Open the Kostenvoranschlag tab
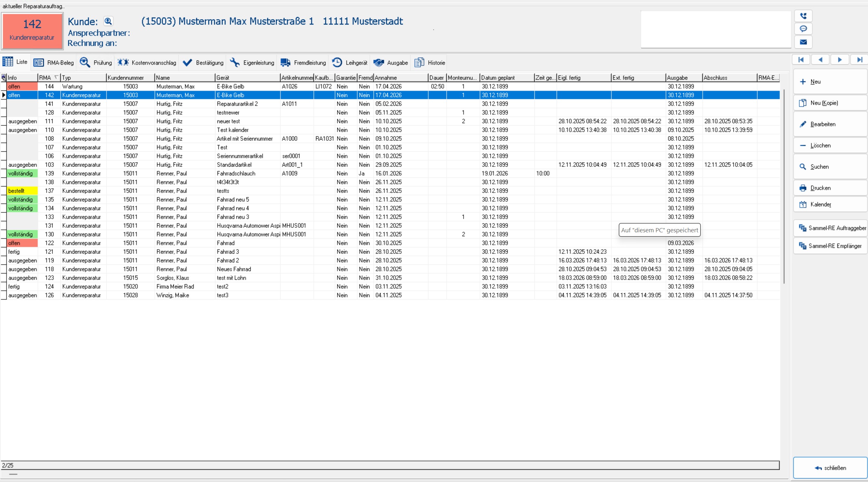The width and height of the screenshot is (868, 482). (x=147, y=63)
